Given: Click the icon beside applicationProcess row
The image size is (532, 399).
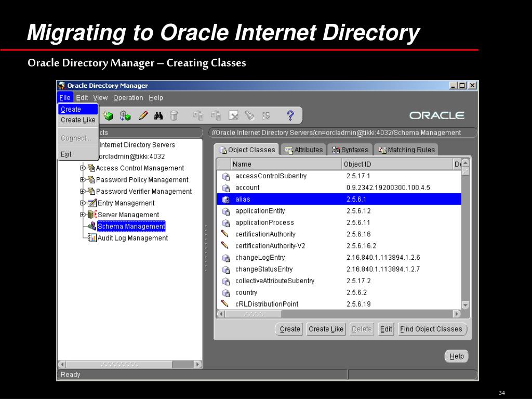Looking at the screenshot, I should click(x=225, y=223).
